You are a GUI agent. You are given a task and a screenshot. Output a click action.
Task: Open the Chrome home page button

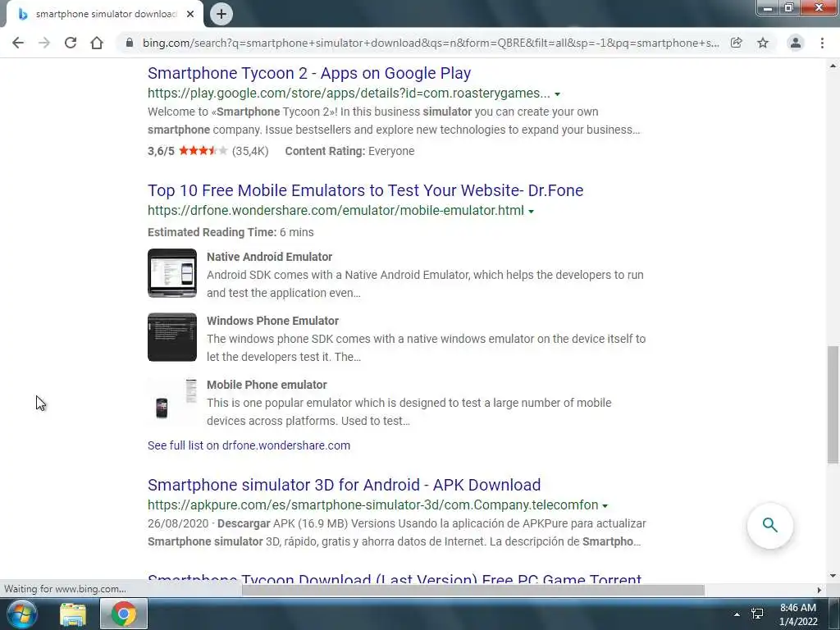click(x=97, y=43)
